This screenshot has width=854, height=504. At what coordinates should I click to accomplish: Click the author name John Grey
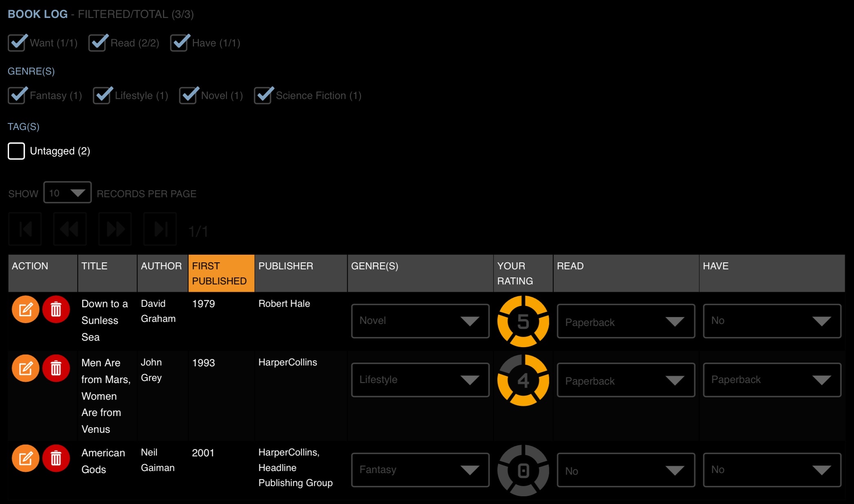(x=151, y=370)
